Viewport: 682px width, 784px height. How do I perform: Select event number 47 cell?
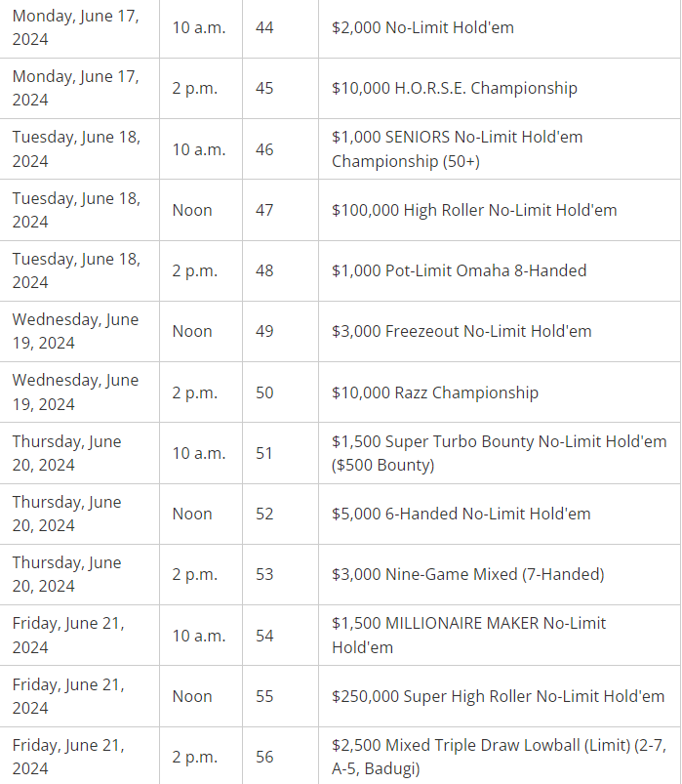264,210
